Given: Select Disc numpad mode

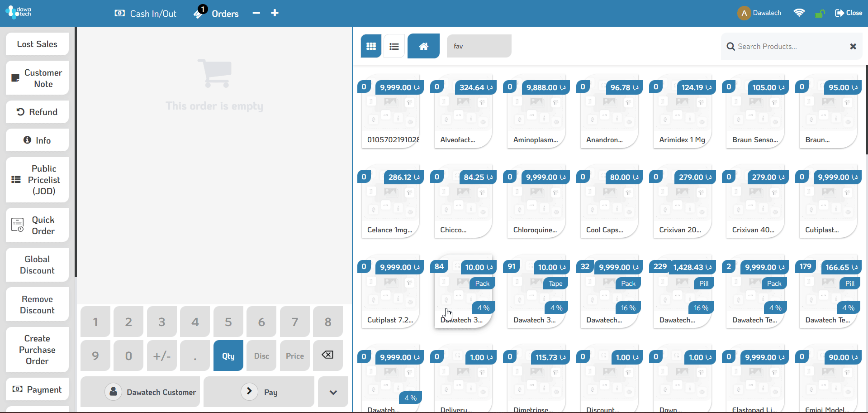Looking at the screenshot, I should coord(261,355).
